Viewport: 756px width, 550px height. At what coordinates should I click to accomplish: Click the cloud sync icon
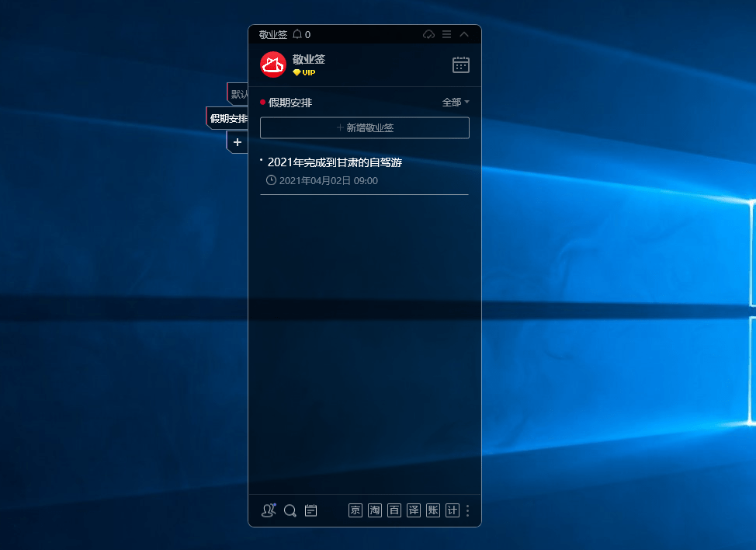(428, 34)
